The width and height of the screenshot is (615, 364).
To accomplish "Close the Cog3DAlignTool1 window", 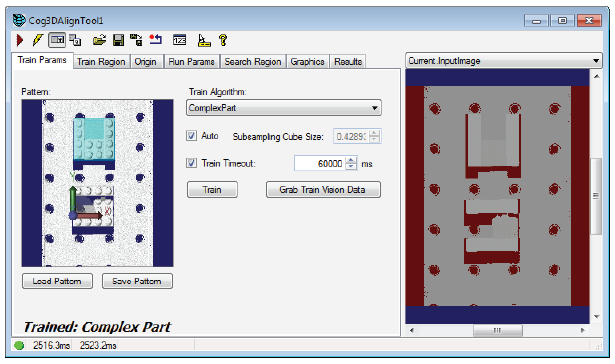I will click(589, 20).
